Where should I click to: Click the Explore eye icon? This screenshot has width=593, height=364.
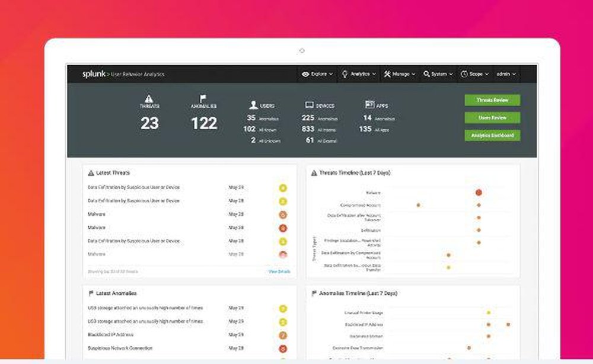(x=305, y=74)
